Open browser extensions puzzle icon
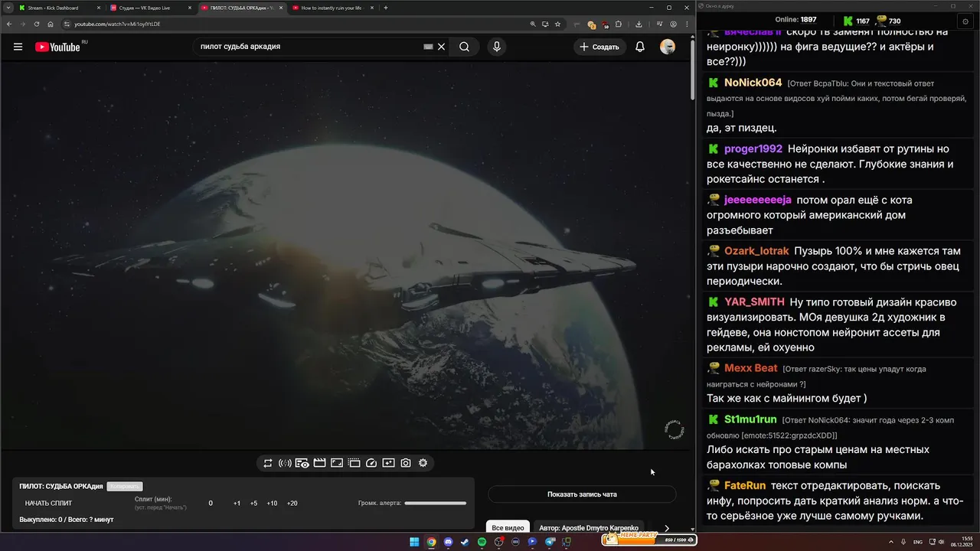The image size is (980, 551). (x=619, y=24)
